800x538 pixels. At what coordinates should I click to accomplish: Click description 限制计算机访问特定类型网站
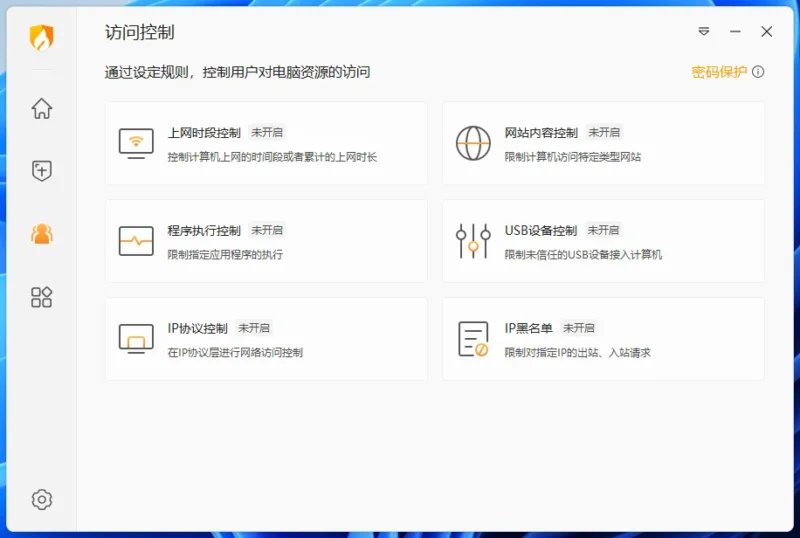click(x=572, y=157)
